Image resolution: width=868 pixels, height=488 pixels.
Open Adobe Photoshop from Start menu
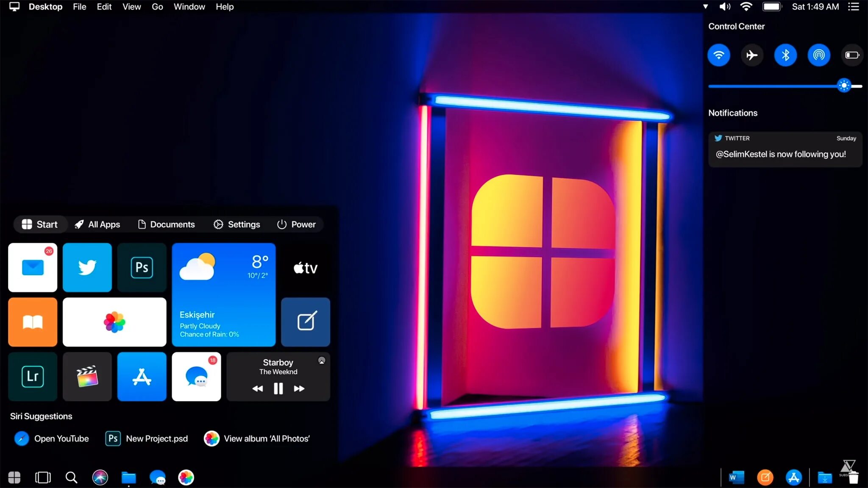pos(141,267)
